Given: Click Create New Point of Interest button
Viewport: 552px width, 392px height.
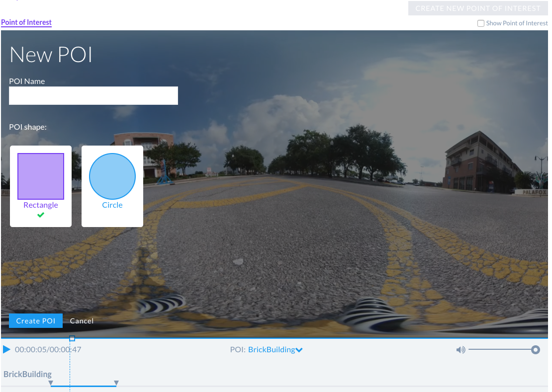Looking at the screenshot, I should tap(478, 8).
